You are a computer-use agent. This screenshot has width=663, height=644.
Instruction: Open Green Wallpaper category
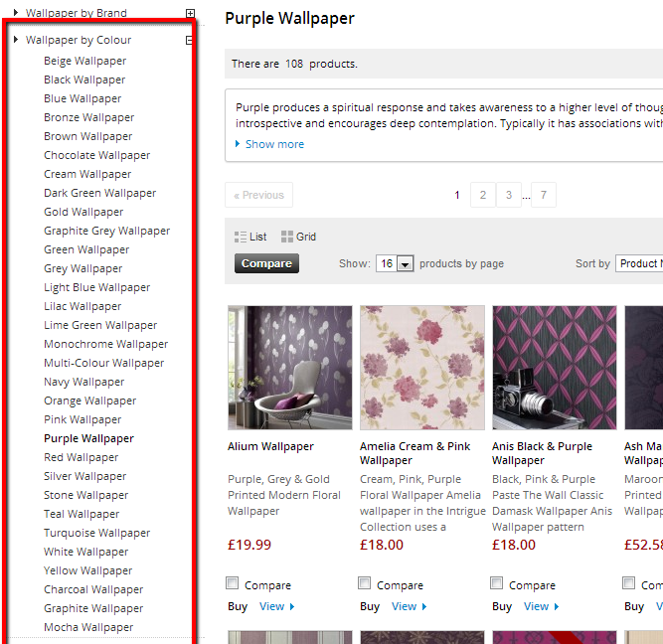pos(86,249)
